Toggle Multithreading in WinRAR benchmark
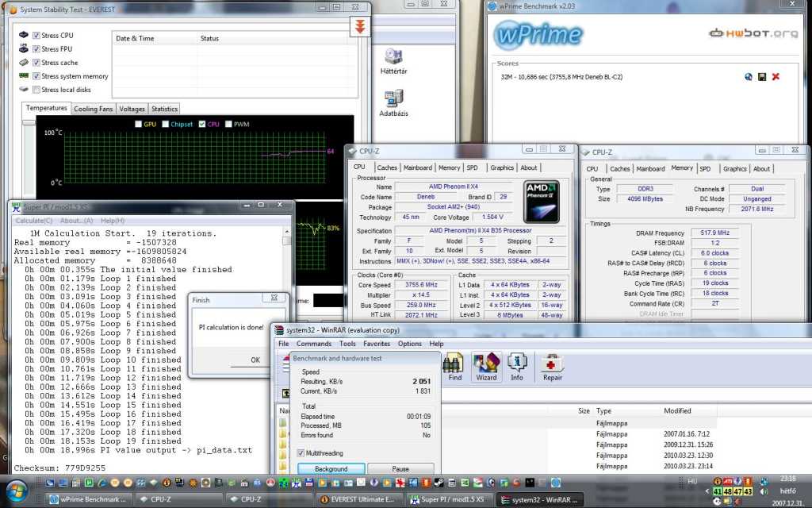812x508 pixels. coord(301,452)
